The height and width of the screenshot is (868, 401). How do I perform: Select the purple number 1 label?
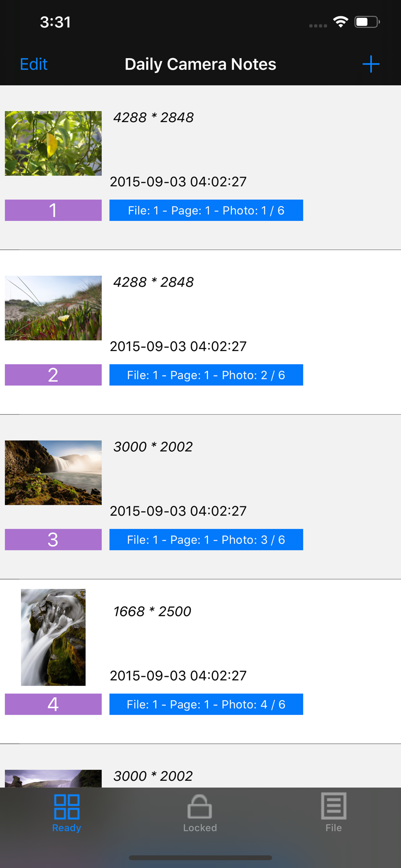pos(53,210)
